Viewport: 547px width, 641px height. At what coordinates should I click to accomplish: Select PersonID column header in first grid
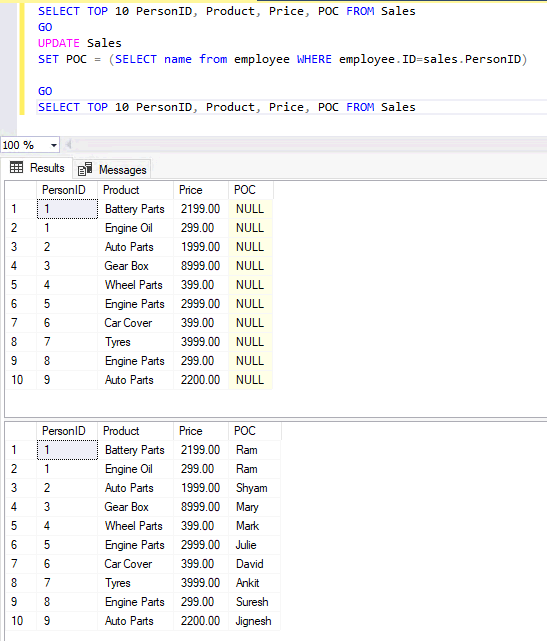click(x=67, y=190)
